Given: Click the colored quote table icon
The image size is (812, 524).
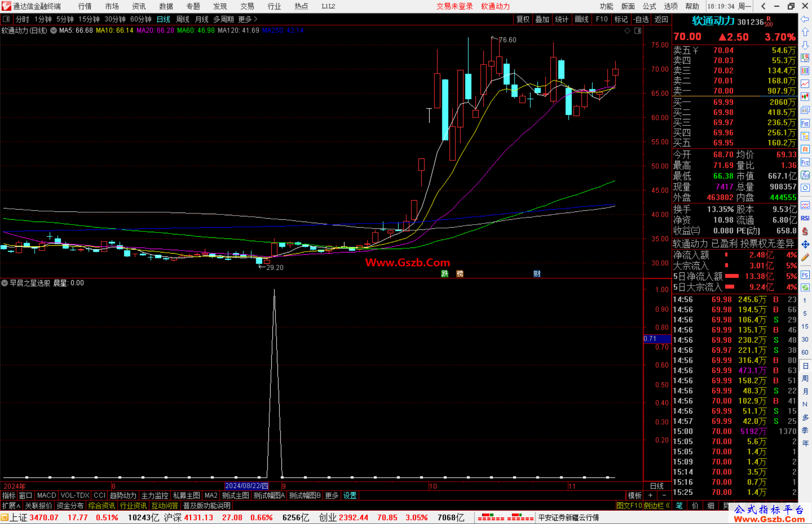Looking at the screenshot, I should tap(805, 71).
